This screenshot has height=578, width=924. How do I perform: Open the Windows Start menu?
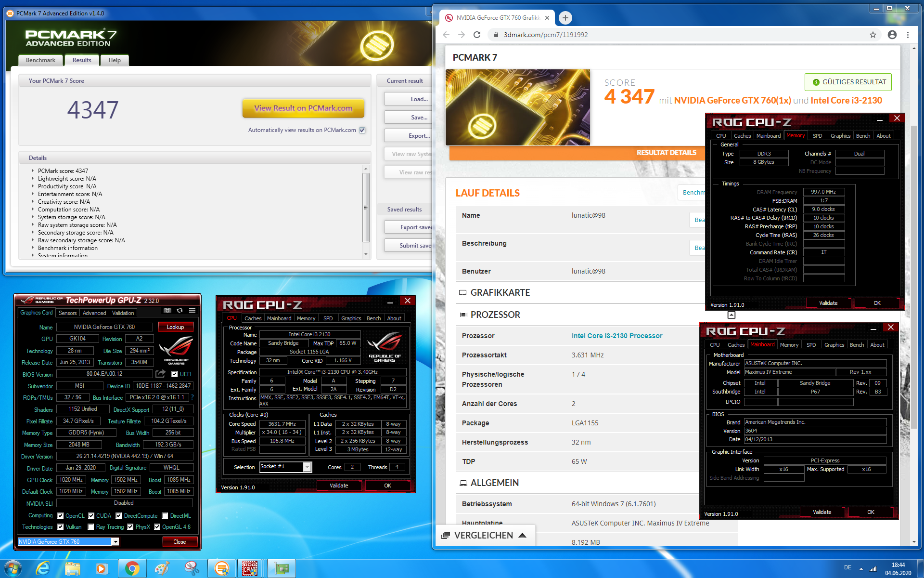(13, 568)
